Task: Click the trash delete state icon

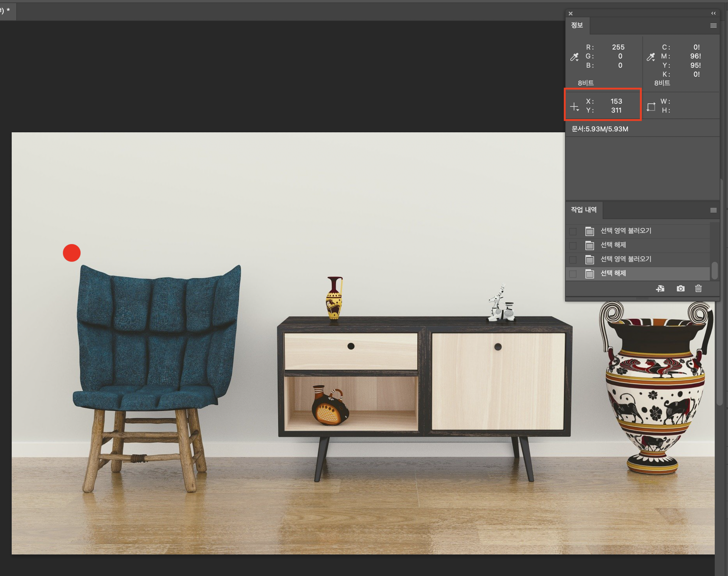Action: tap(698, 289)
